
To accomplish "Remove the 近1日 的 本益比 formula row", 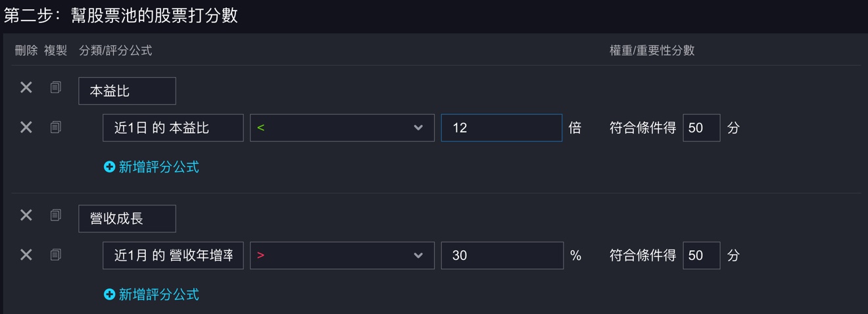I will [26, 127].
